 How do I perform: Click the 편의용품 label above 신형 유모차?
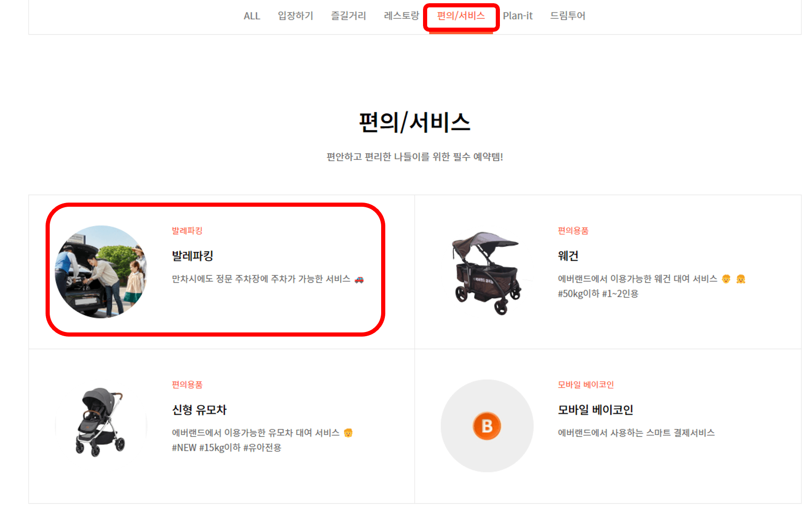(187, 384)
